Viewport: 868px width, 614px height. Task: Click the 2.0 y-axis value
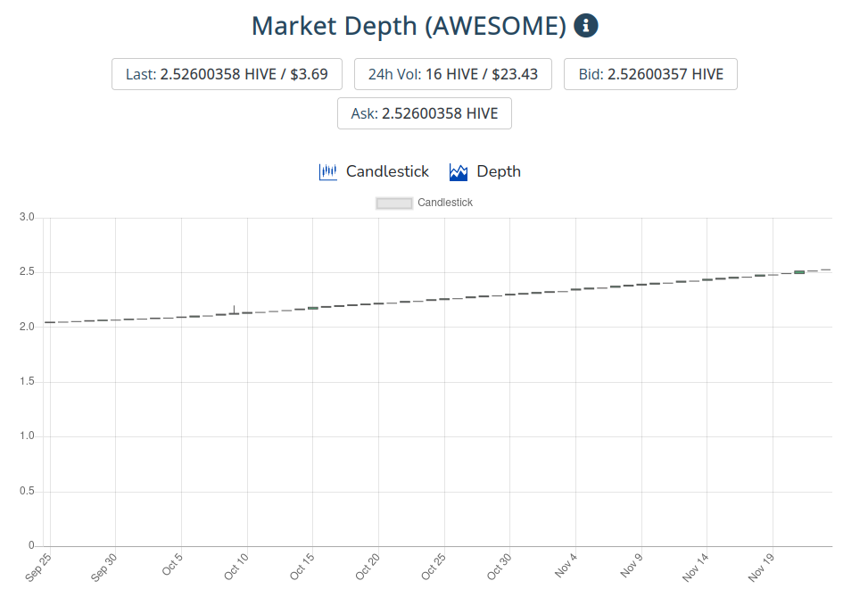pos(27,327)
